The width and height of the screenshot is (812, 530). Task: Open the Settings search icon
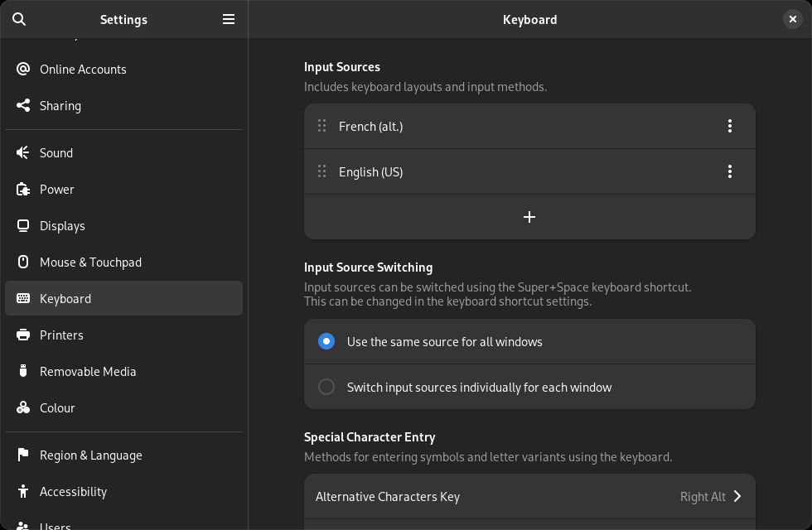coord(19,19)
